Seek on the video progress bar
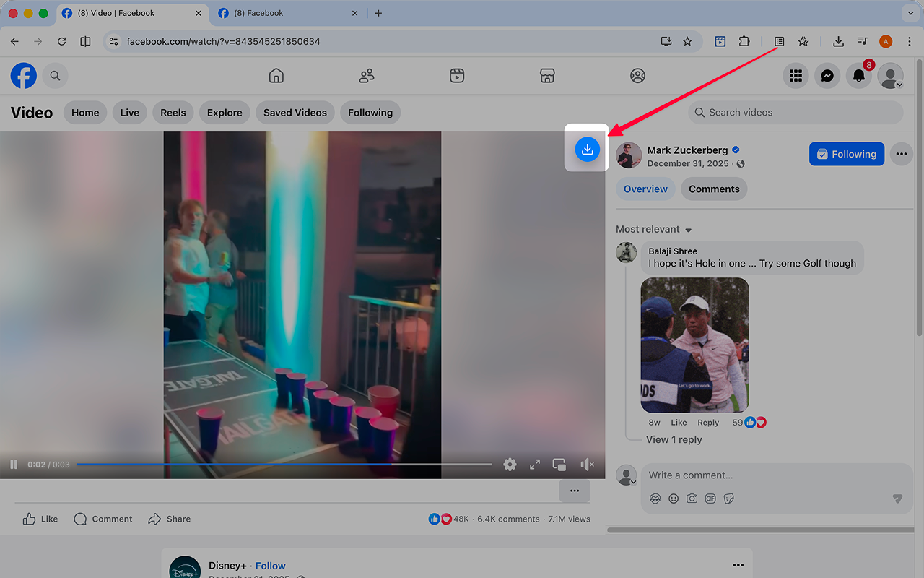The height and width of the screenshot is (578, 924). 284,465
